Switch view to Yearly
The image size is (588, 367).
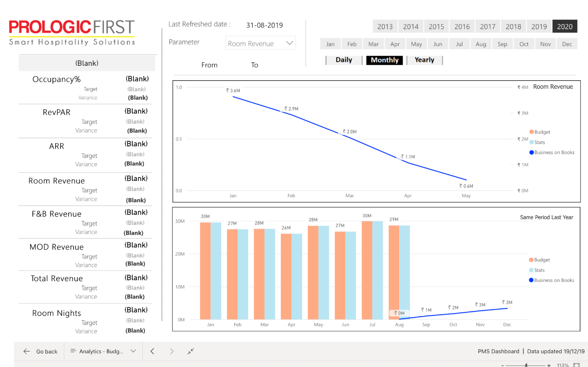pos(424,60)
